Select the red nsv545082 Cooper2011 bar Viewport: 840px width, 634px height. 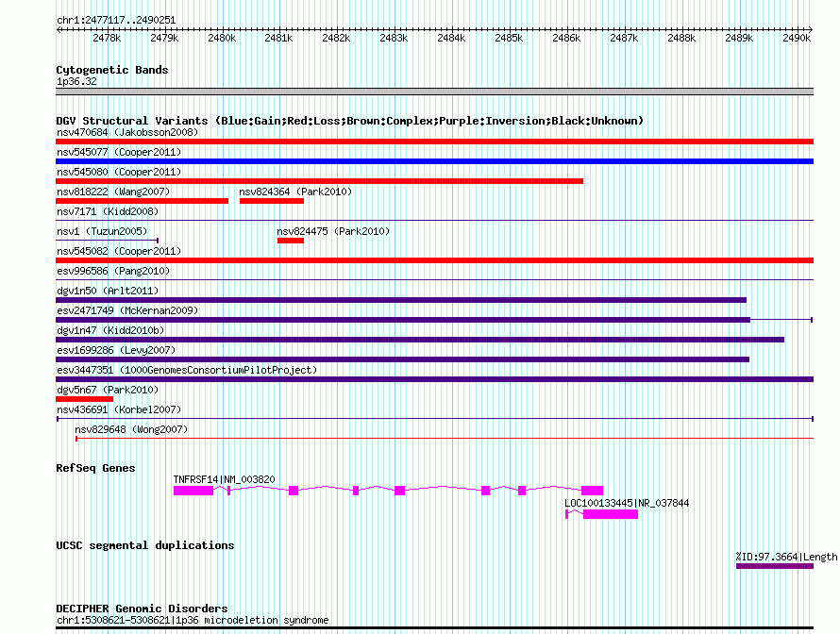click(x=434, y=260)
